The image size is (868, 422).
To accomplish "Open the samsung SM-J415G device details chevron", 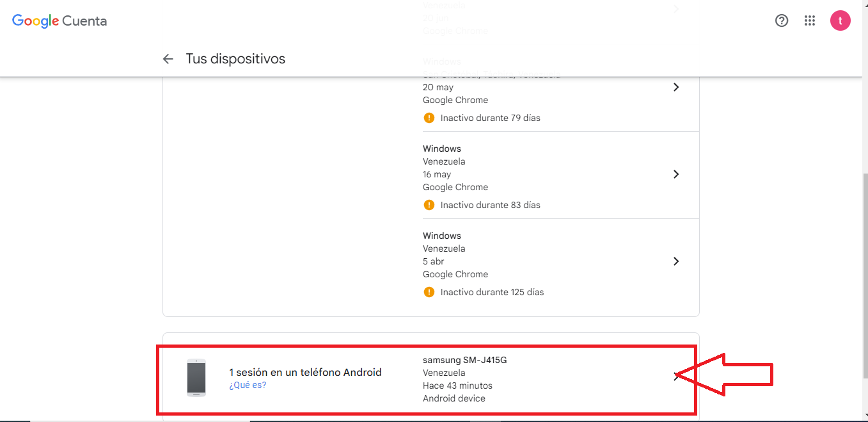I will tap(676, 377).
